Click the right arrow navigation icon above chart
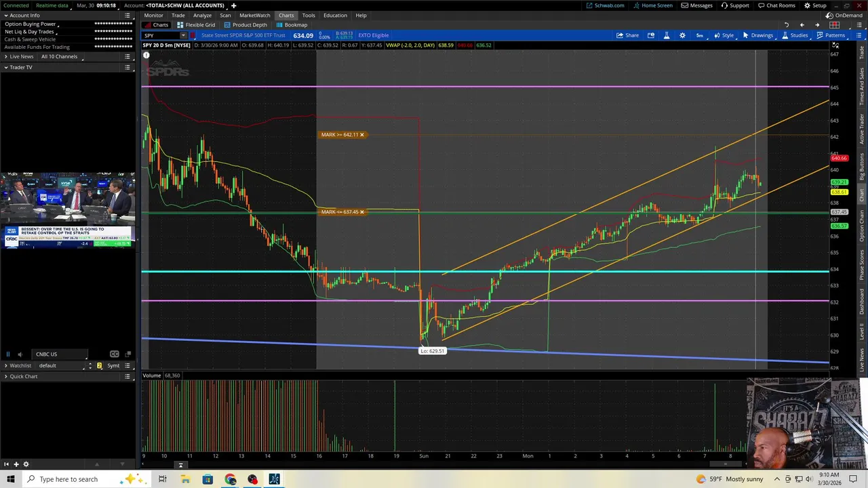 coord(817,25)
